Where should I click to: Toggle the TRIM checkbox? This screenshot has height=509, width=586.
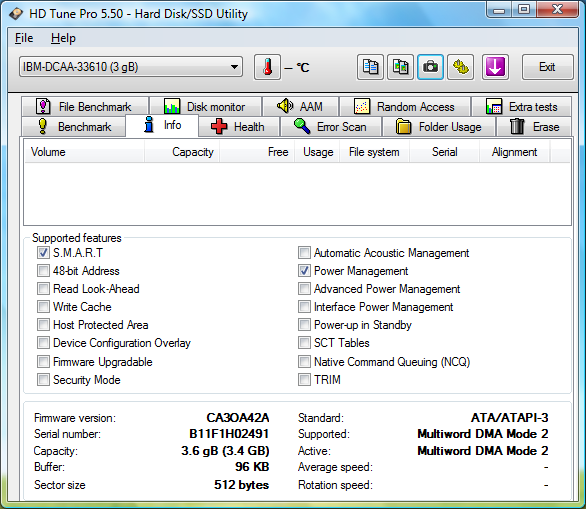[x=304, y=380]
